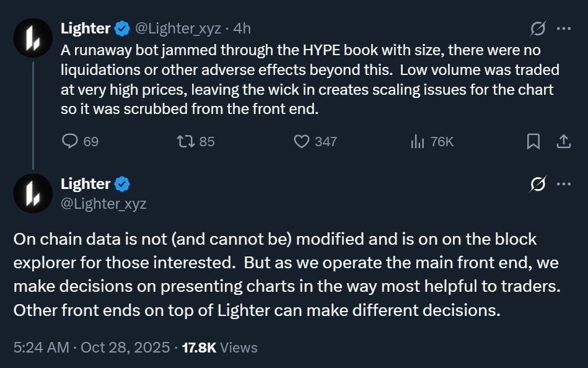The height and width of the screenshot is (368, 588).
Task: Click the share icon on first tweet
Action: coord(563,142)
